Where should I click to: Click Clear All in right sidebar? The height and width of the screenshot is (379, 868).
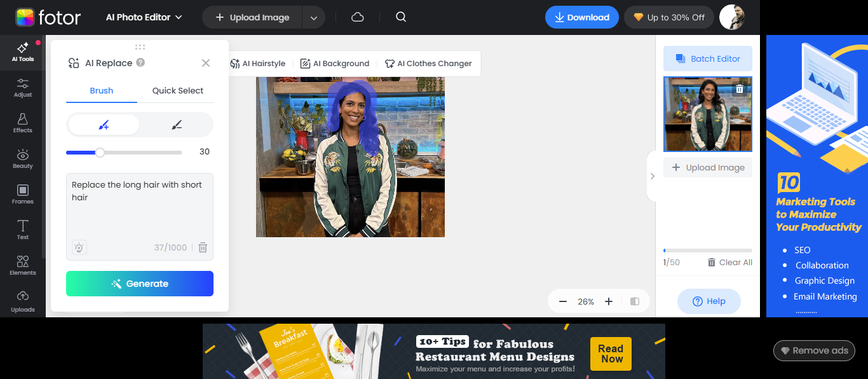coord(730,262)
